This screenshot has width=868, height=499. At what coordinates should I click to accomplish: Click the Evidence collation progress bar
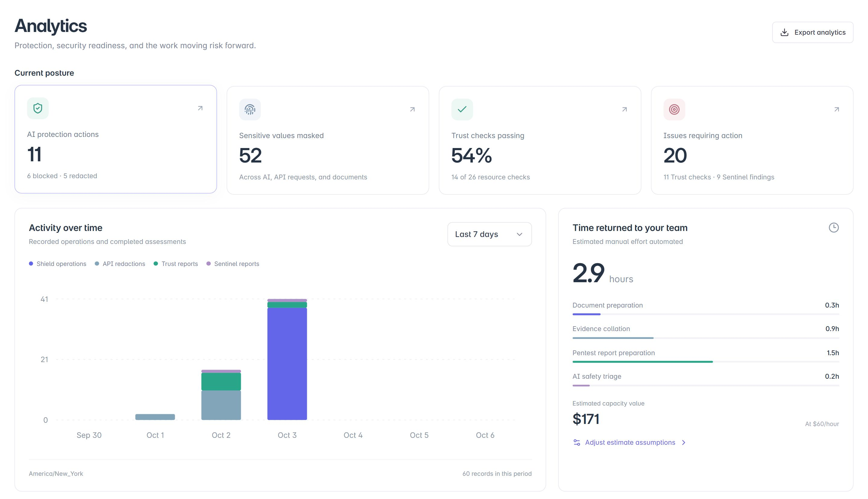click(x=705, y=338)
